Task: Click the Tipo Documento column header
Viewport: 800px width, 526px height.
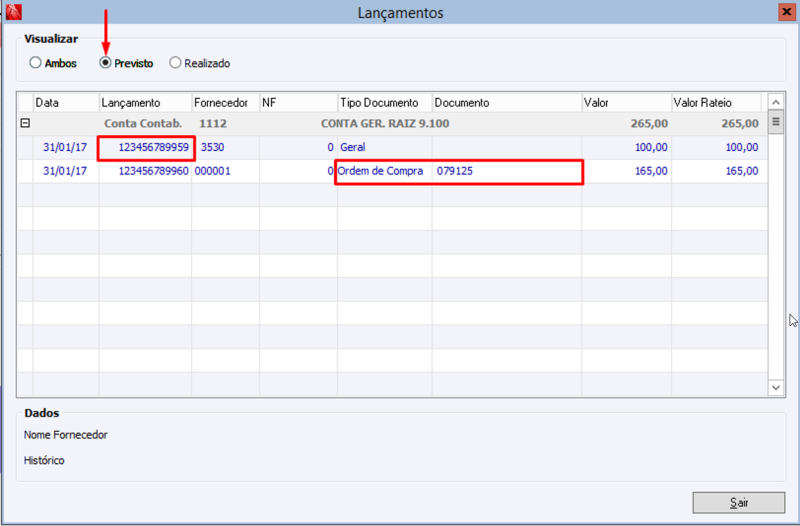Action: tap(385, 103)
